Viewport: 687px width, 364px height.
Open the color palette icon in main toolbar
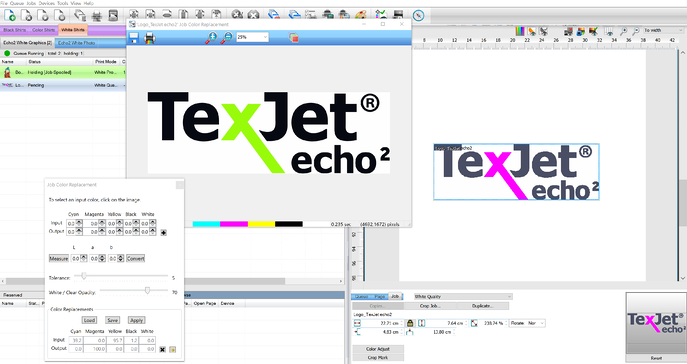tap(361, 15)
